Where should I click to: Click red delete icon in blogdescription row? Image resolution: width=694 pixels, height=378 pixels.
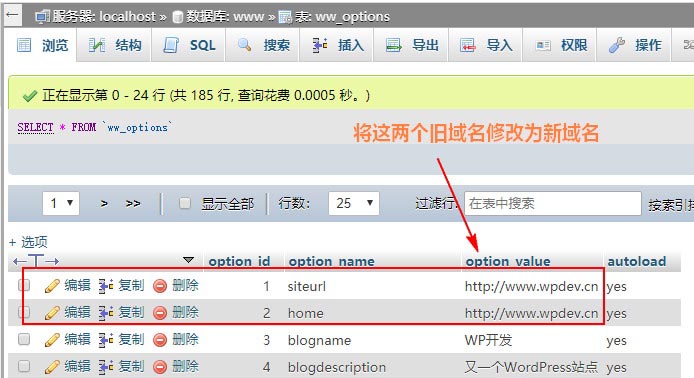coord(160,367)
